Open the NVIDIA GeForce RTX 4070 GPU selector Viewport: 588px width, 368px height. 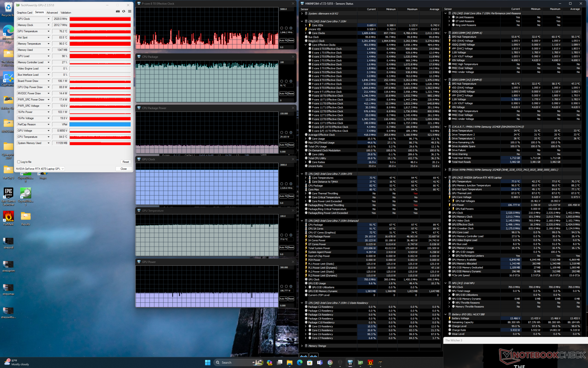(40, 169)
